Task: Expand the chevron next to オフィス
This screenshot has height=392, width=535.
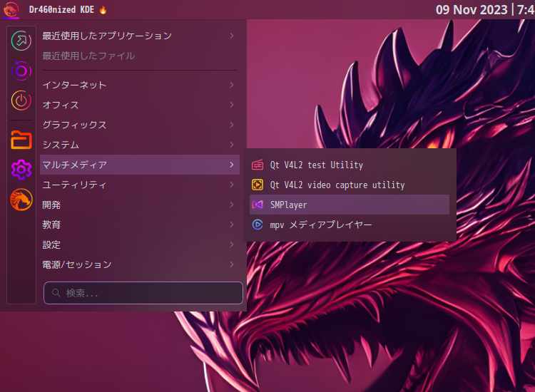Action: click(x=232, y=105)
